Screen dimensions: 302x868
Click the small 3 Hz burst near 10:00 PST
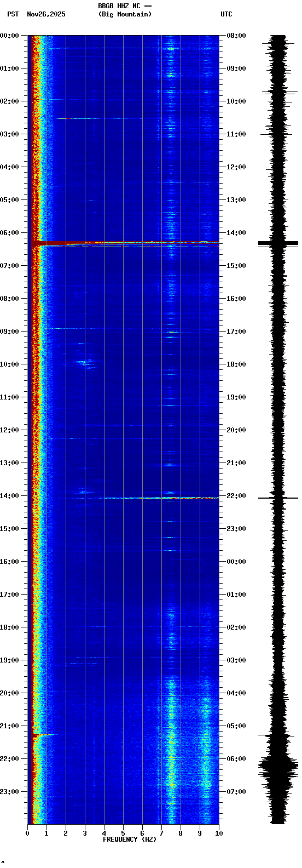pos(84,363)
